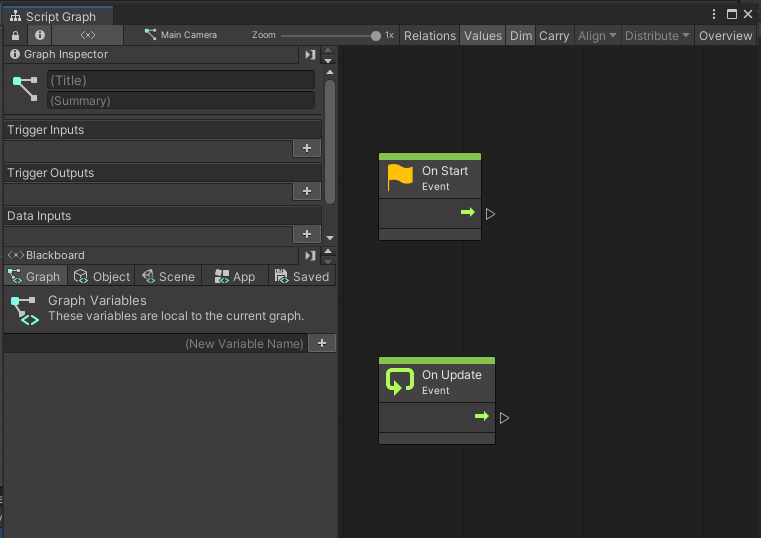Click the Title input field
761x538 pixels.
181,80
